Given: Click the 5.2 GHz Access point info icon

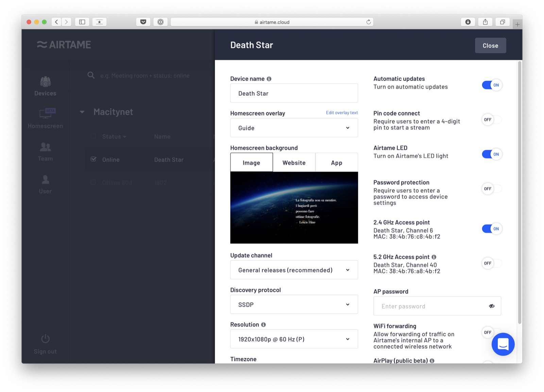Looking at the screenshot, I should 434,257.
